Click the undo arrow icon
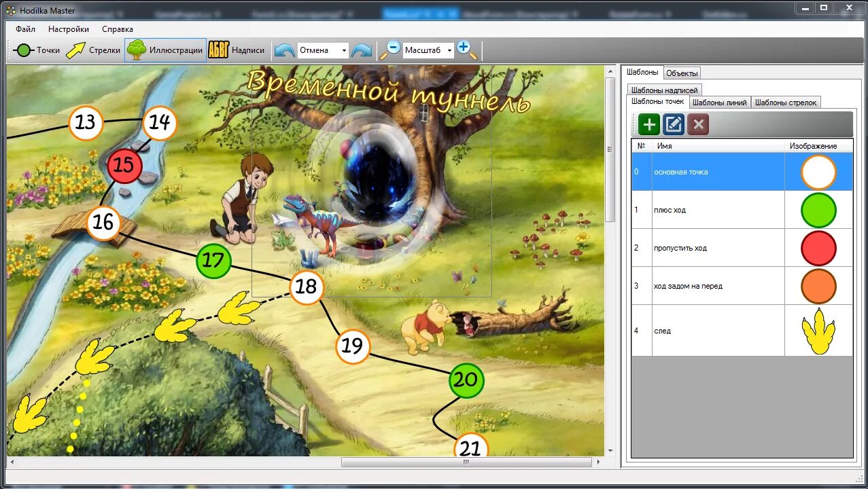 point(285,50)
